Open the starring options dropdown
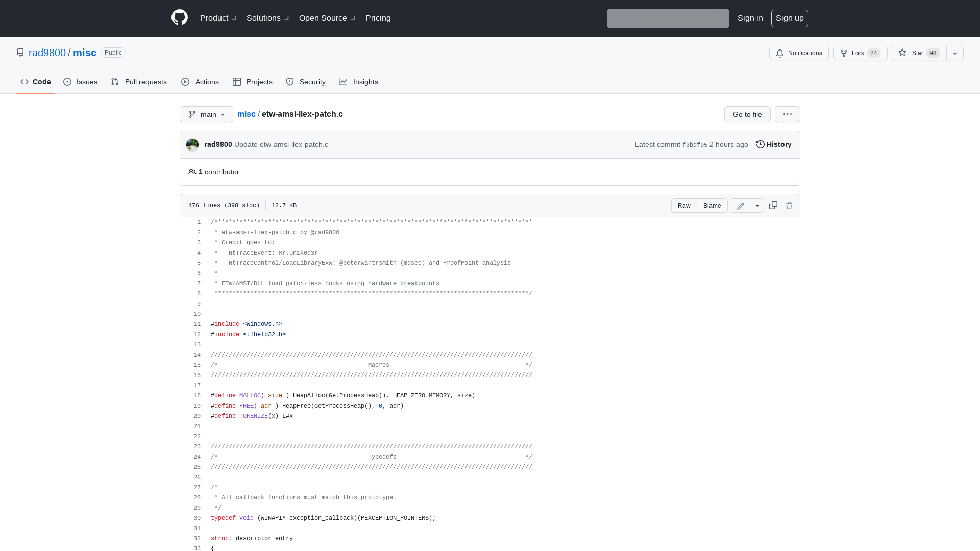 954,53
